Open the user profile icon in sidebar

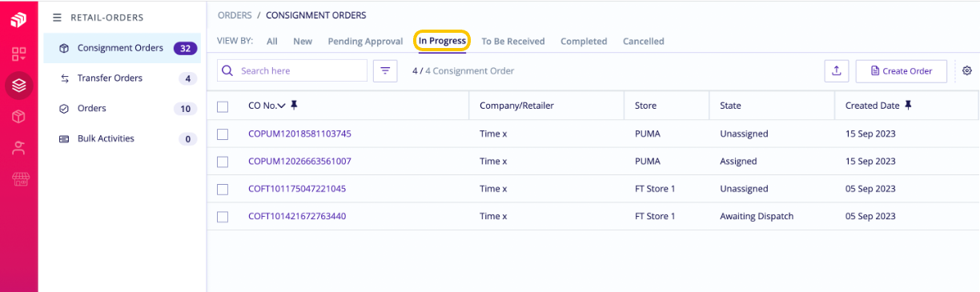click(x=18, y=148)
